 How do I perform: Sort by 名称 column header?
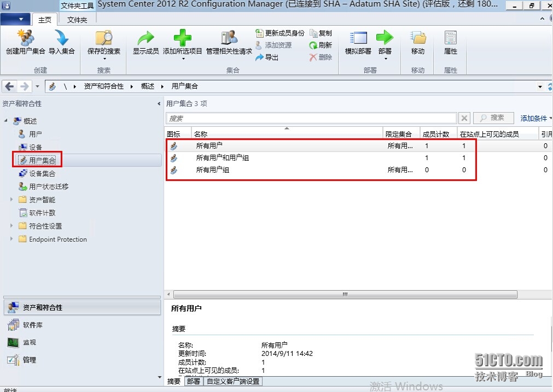(x=287, y=134)
